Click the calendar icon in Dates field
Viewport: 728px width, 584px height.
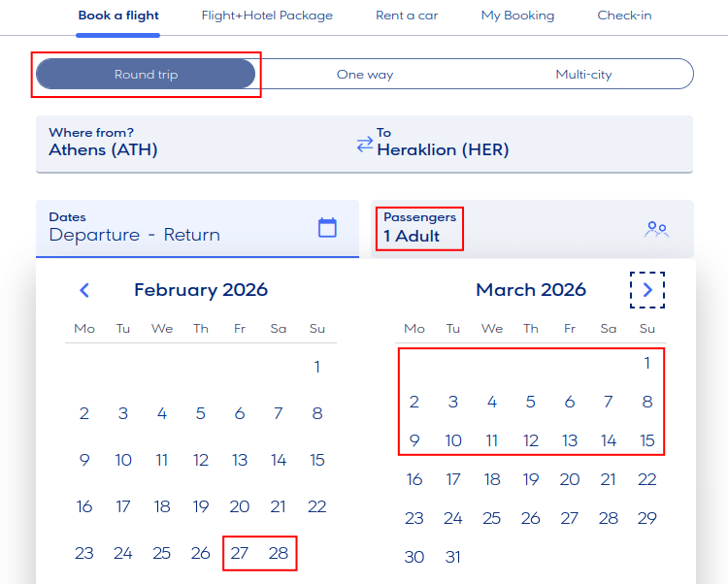[327, 228]
